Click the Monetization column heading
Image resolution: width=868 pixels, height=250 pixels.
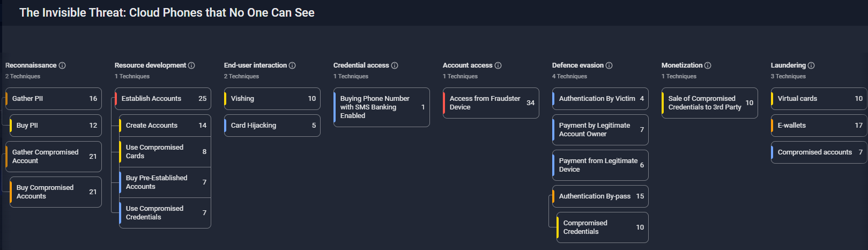pyautogui.click(x=682, y=65)
